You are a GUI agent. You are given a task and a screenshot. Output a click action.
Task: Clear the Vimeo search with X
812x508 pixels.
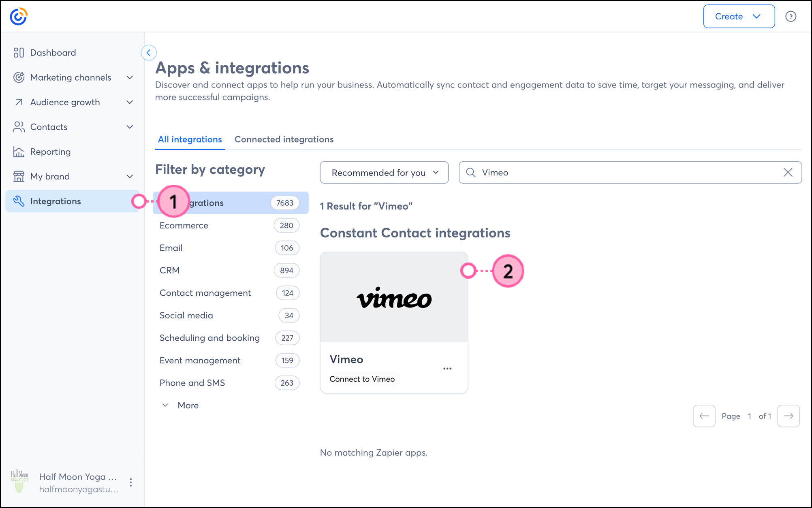(x=788, y=173)
